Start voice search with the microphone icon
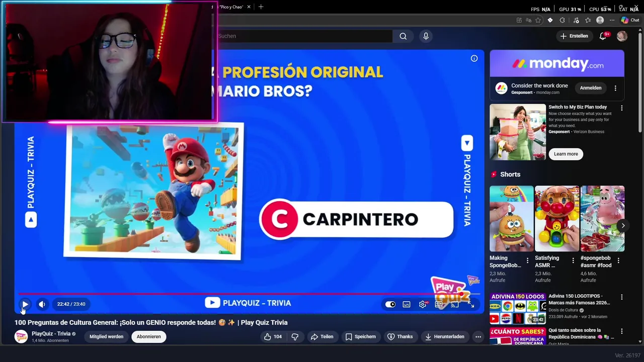 [426, 36]
